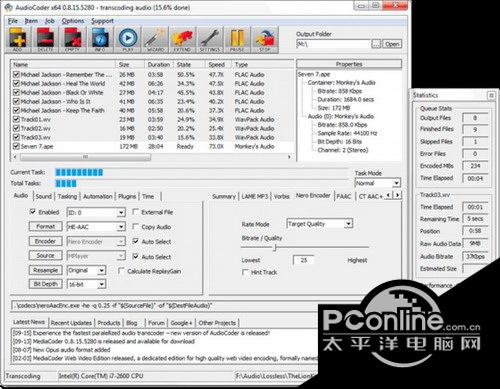Viewport: 500px width, 389px height.
Task: Close the Statistics panel
Action: pyautogui.click(x=491, y=95)
